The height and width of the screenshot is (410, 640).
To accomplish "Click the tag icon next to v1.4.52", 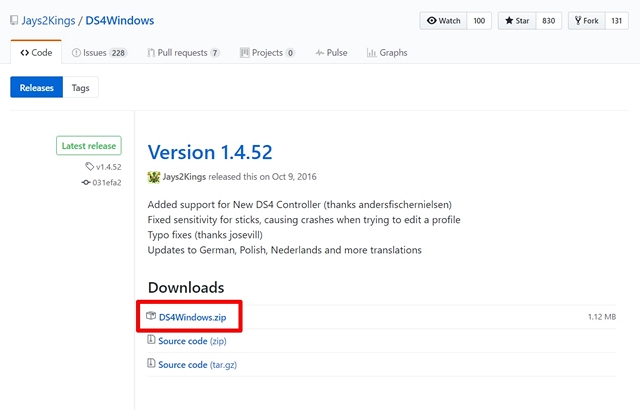I will [89, 166].
